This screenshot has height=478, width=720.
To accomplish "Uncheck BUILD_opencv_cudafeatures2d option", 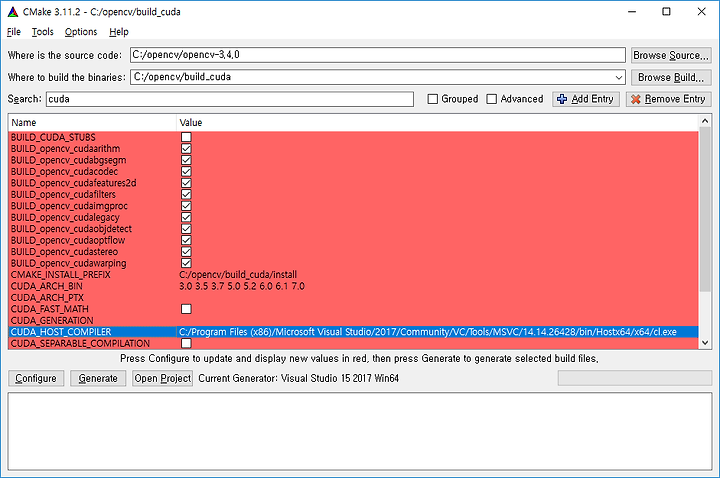I will (x=186, y=183).
